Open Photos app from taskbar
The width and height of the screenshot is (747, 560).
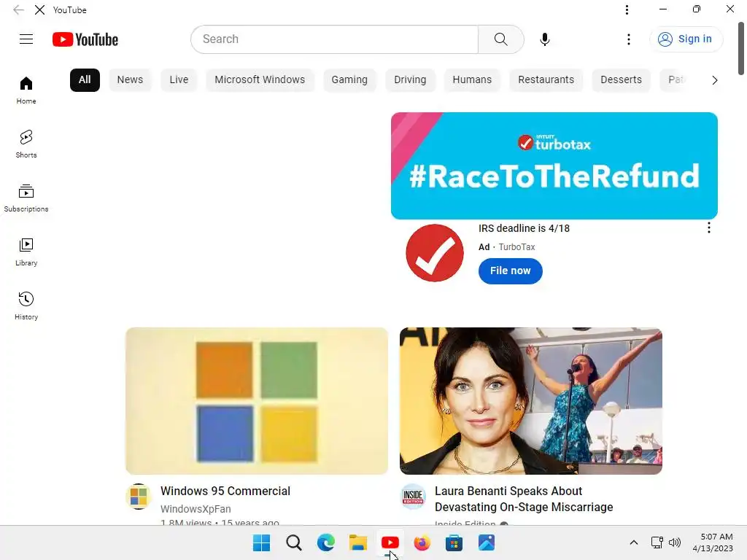coord(487,542)
